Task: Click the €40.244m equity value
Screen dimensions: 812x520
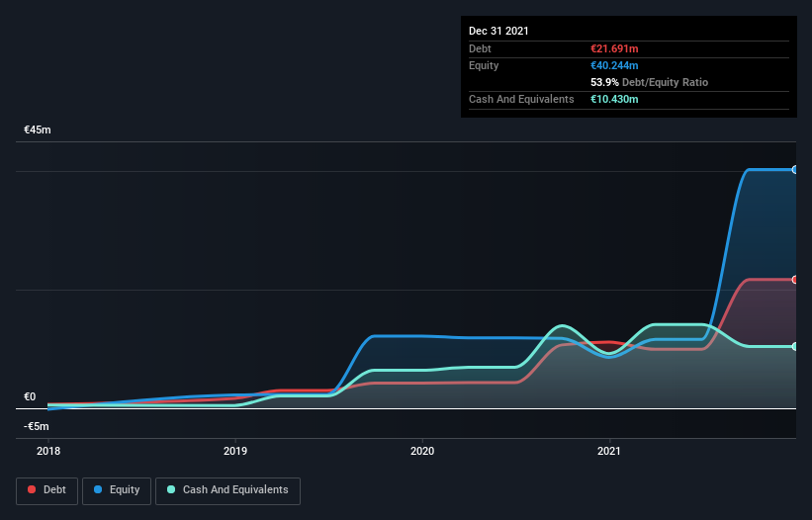Action: tap(614, 65)
